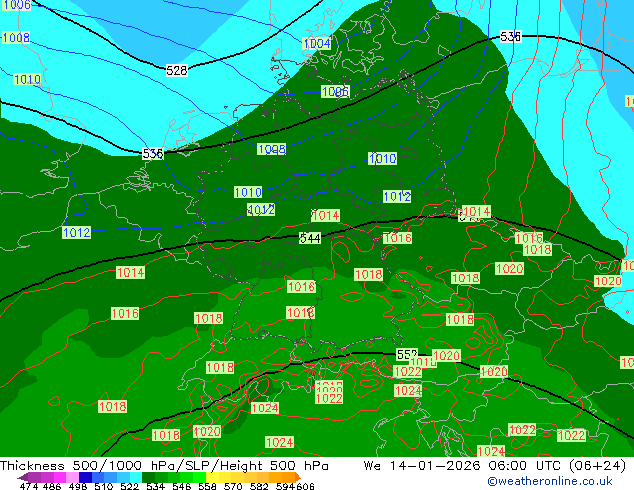Click legend value 522
The image size is (634, 490).
[x=129, y=486]
